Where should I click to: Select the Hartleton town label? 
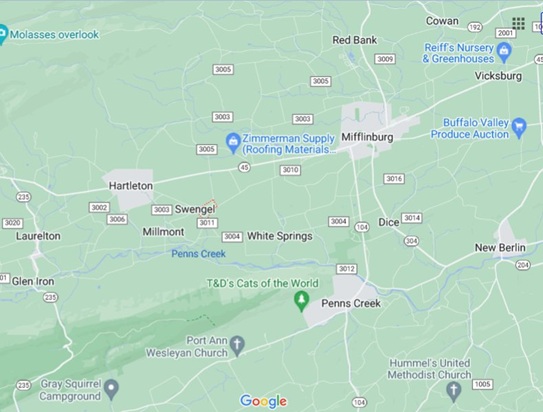131,186
